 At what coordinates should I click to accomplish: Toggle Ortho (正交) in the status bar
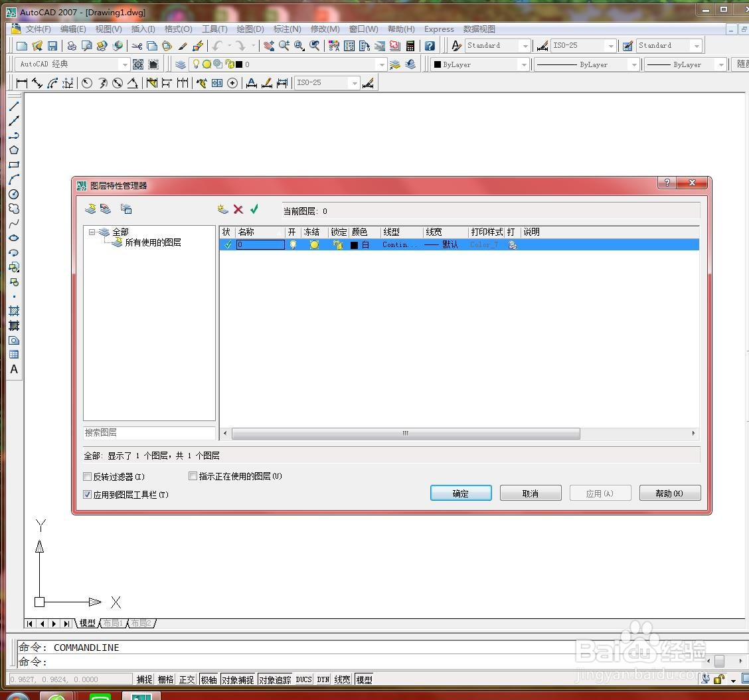pyautogui.click(x=187, y=679)
